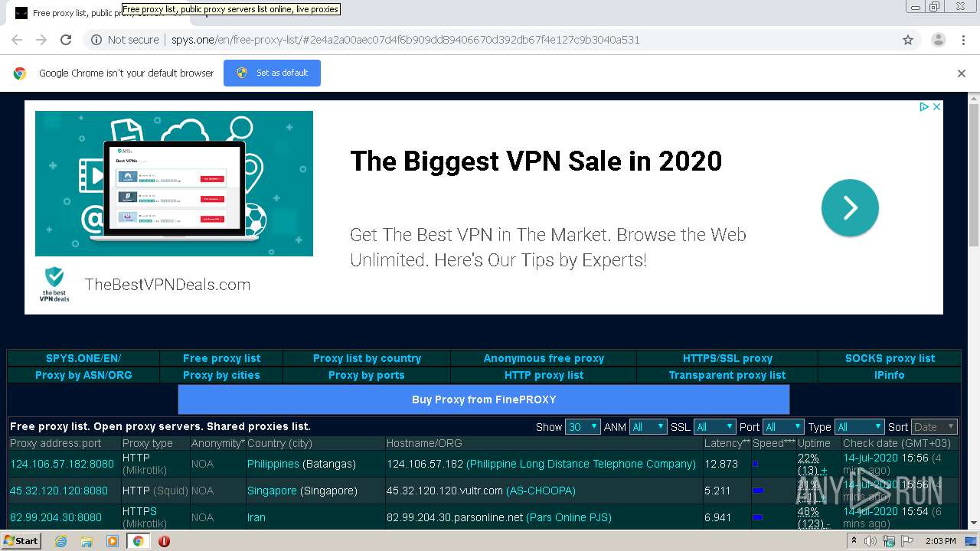Click the Latency column header
Screen dimensions: 980x551
(727, 443)
